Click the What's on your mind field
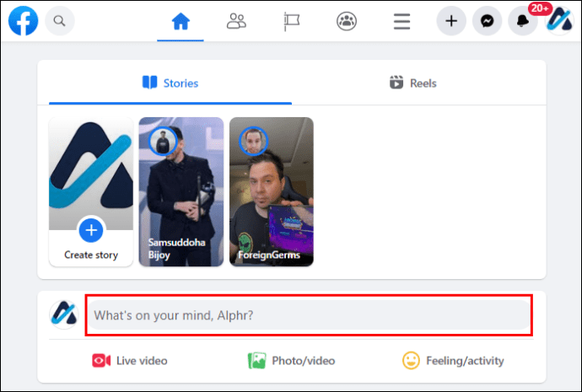The height and width of the screenshot is (392, 582). click(310, 315)
